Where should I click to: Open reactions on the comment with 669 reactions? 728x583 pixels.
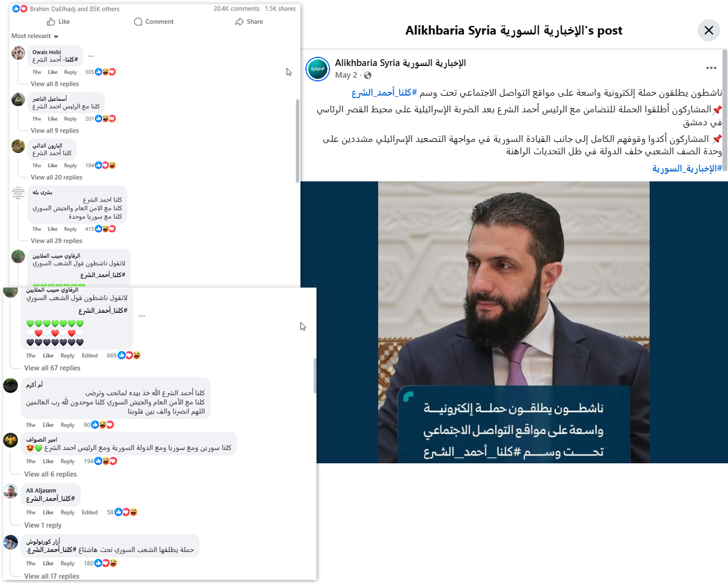click(123, 355)
